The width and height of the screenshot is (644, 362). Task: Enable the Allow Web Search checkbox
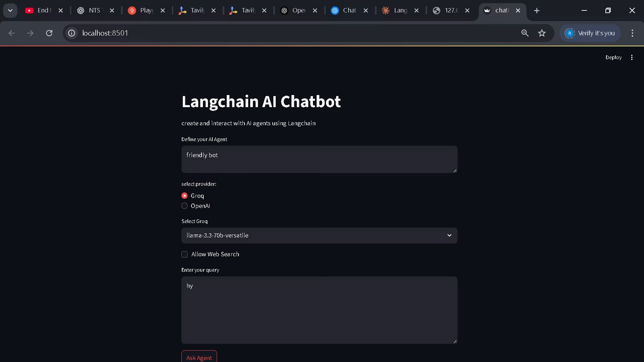click(184, 254)
